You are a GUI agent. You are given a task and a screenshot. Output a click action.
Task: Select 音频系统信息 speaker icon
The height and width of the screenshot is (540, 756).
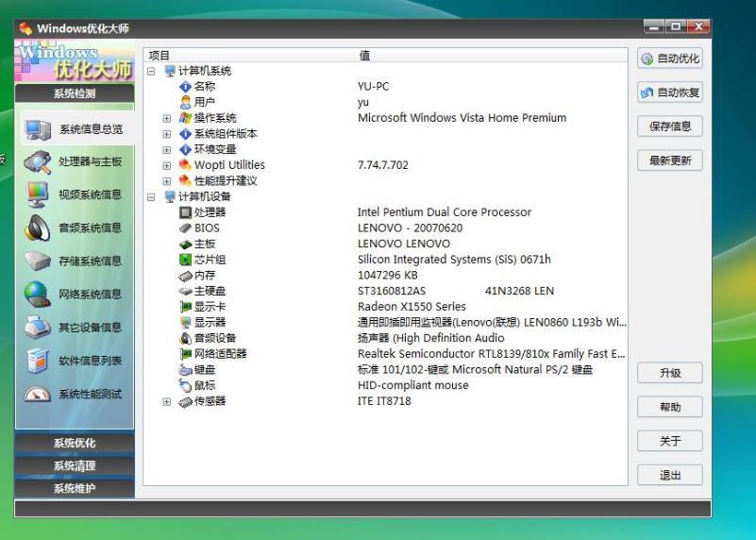click(38, 228)
